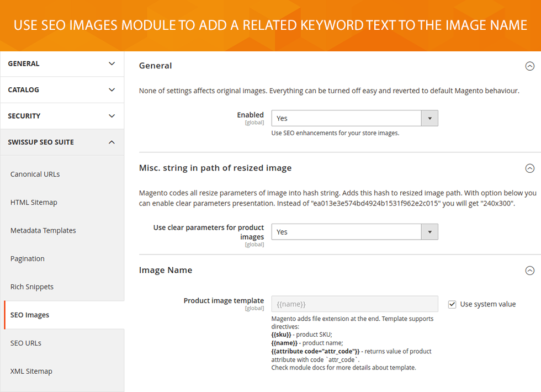Collapse the General section circle icon
The image size is (541, 392).
tap(529, 66)
